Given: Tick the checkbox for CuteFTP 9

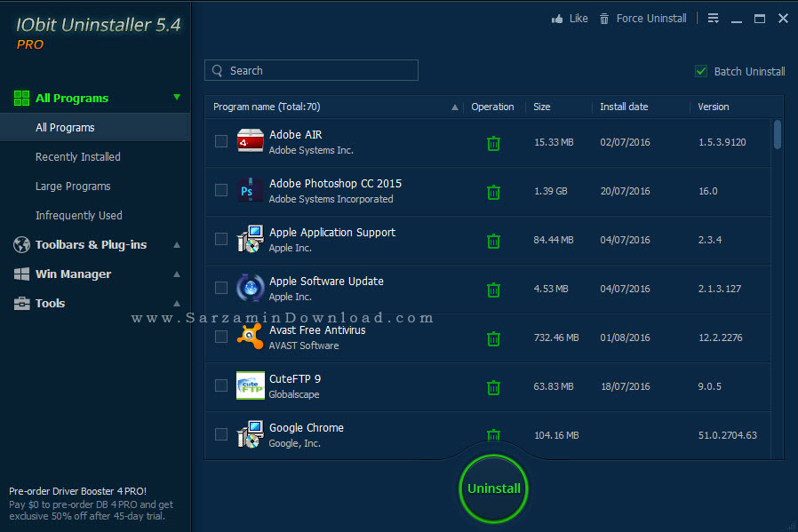Looking at the screenshot, I should pyautogui.click(x=221, y=385).
